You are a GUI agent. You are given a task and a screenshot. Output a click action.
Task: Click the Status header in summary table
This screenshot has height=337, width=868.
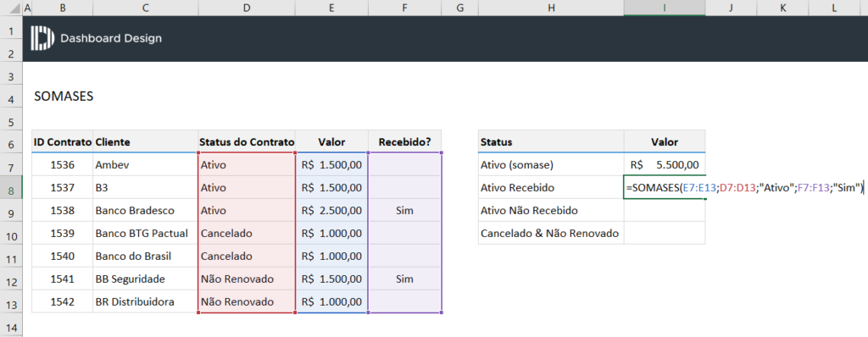pyautogui.click(x=551, y=141)
